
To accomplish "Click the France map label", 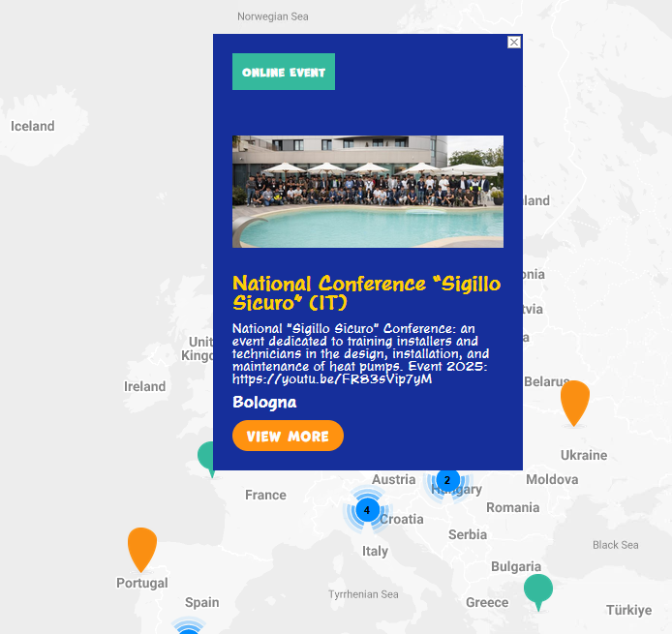I will [265, 495].
